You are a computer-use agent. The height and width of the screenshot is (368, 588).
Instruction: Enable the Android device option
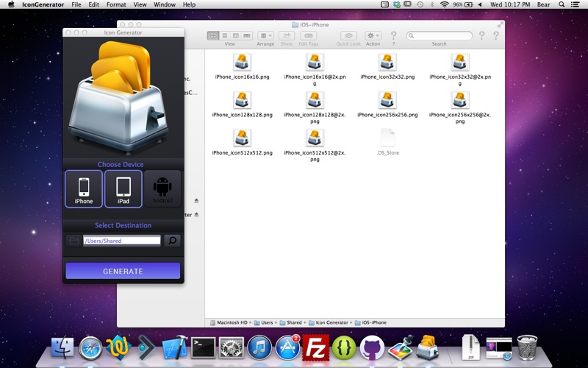click(x=162, y=188)
